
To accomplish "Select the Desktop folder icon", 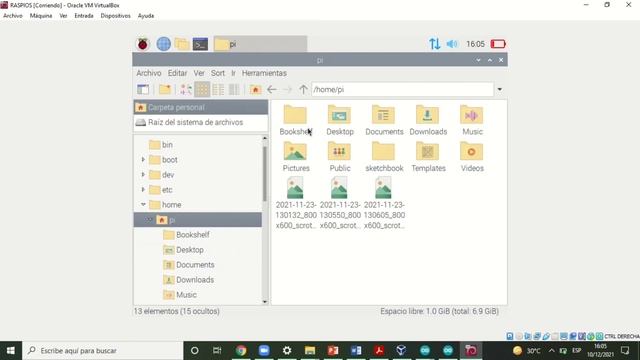I will (339, 115).
